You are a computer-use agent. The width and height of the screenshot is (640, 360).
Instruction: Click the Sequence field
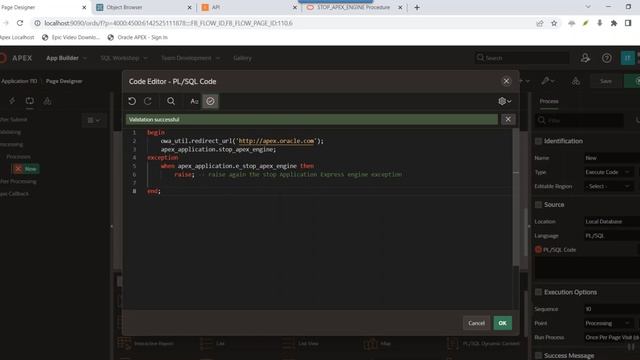pos(611,309)
